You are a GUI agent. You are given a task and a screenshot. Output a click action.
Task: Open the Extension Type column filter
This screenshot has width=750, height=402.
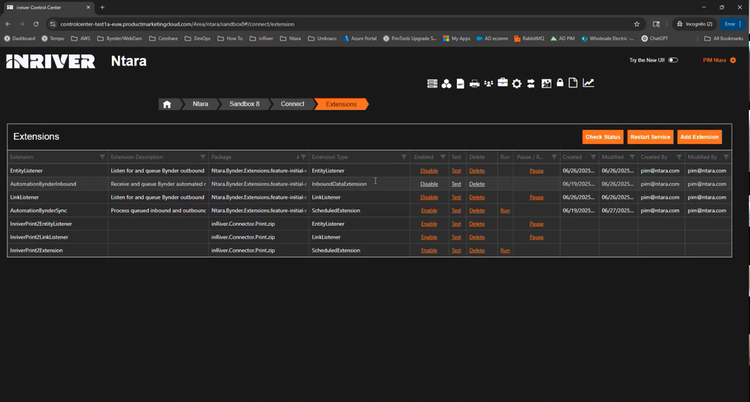[404, 157]
